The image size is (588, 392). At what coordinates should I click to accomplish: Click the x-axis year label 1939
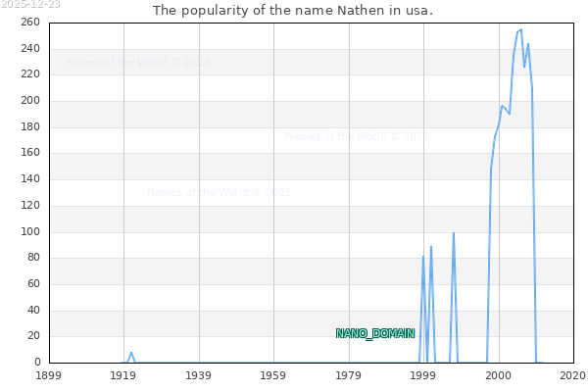198,375
